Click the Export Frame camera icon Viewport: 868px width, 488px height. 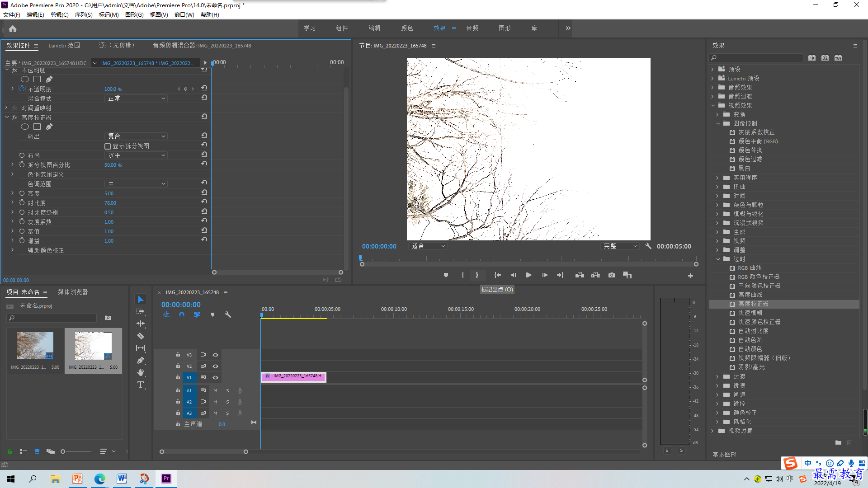click(612, 275)
